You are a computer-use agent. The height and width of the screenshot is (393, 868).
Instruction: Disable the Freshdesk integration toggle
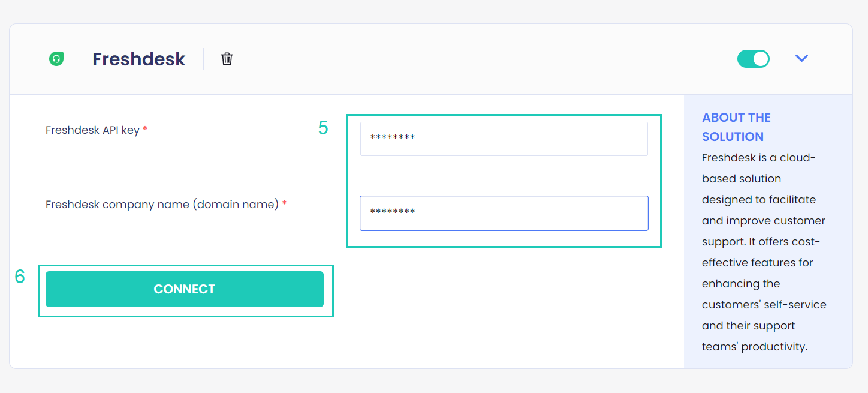(x=753, y=58)
